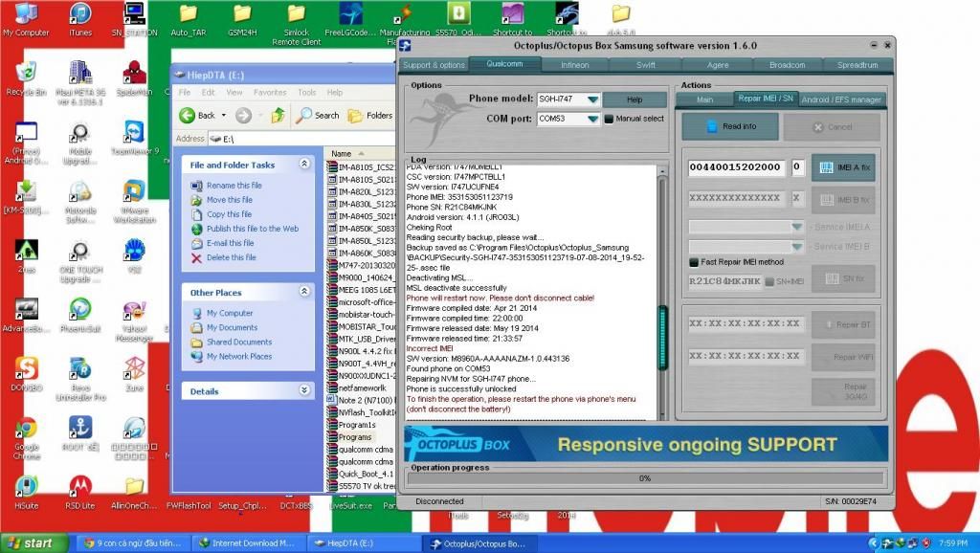The height and width of the screenshot is (553, 980).
Task: Select Internet Download Manager taskbar button
Action: tap(248, 543)
